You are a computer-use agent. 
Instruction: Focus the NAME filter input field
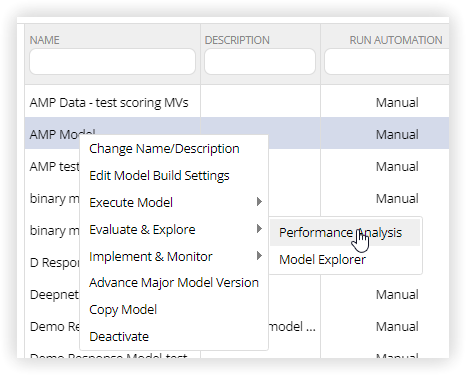click(112, 61)
